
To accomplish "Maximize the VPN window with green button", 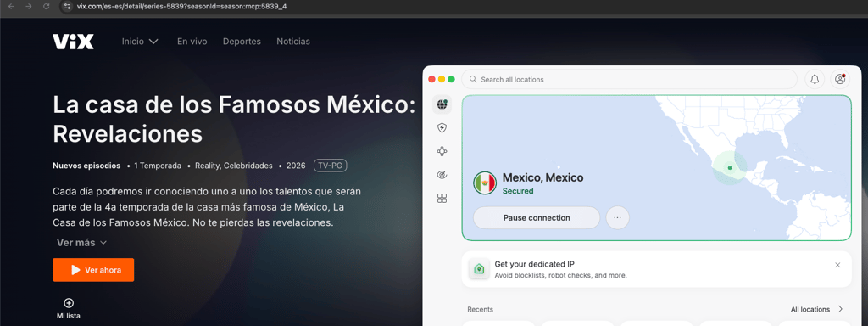I will click(451, 79).
